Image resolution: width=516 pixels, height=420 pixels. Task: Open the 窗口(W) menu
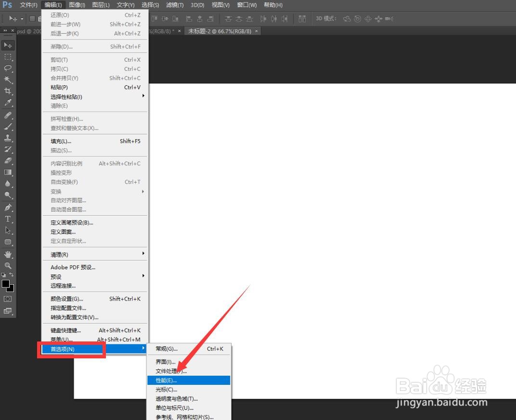pos(247,5)
